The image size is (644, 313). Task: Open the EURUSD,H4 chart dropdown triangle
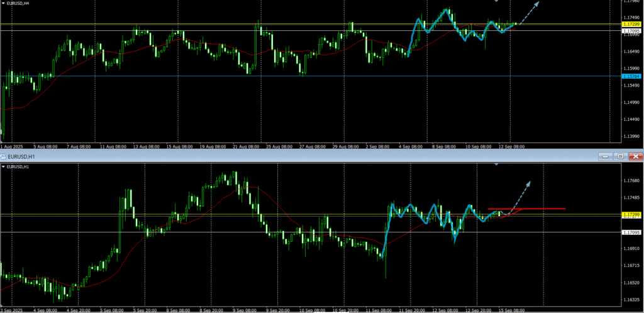[3, 3]
